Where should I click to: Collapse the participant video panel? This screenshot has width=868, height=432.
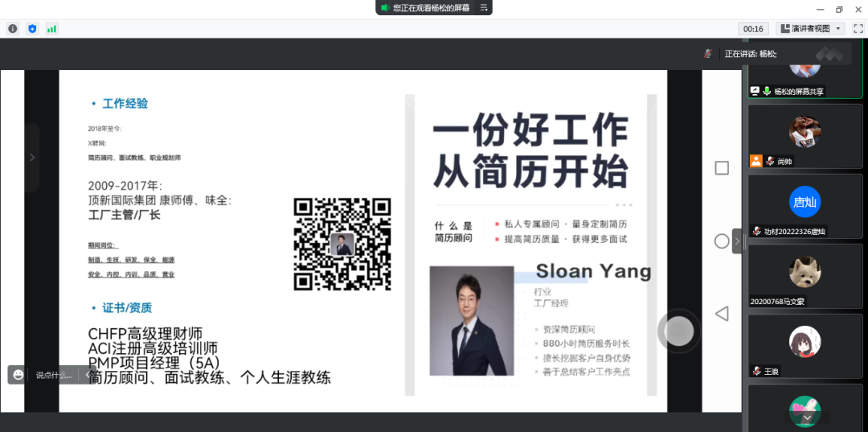[x=738, y=241]
